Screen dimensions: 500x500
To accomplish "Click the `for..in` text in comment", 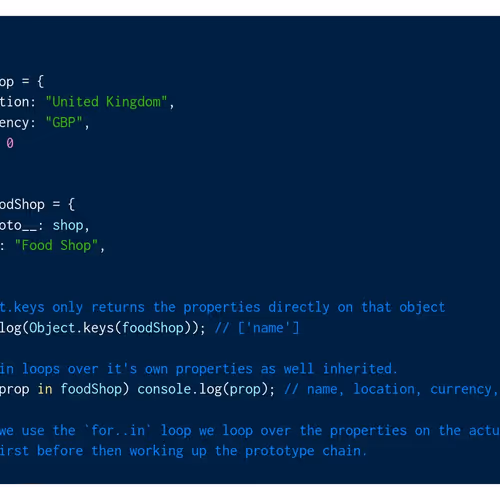I will (x=118, y=430).
